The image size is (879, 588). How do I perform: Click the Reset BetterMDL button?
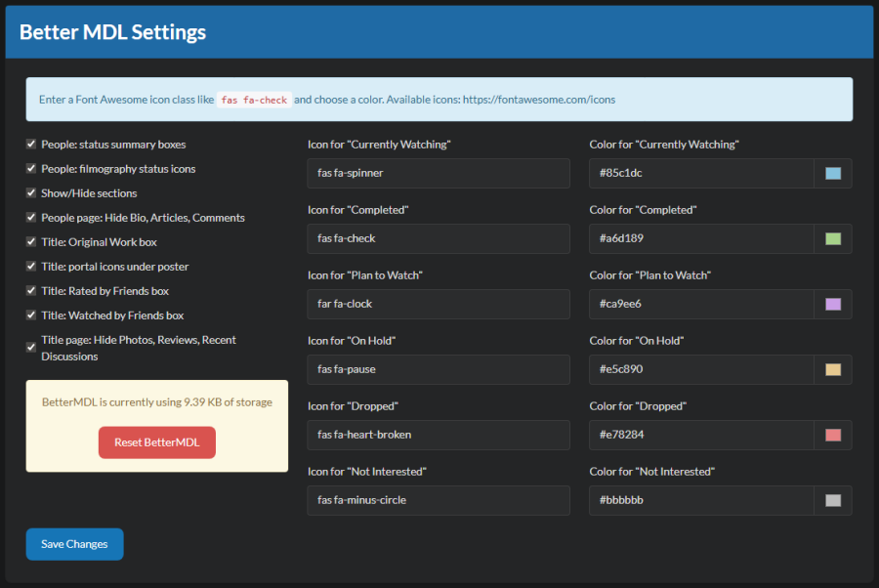(x=156, y=442)
